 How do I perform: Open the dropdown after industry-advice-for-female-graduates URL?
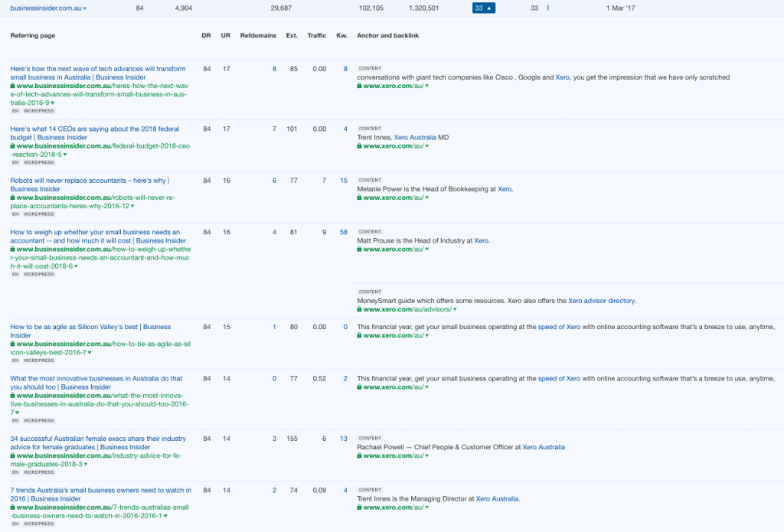(86, 465)
